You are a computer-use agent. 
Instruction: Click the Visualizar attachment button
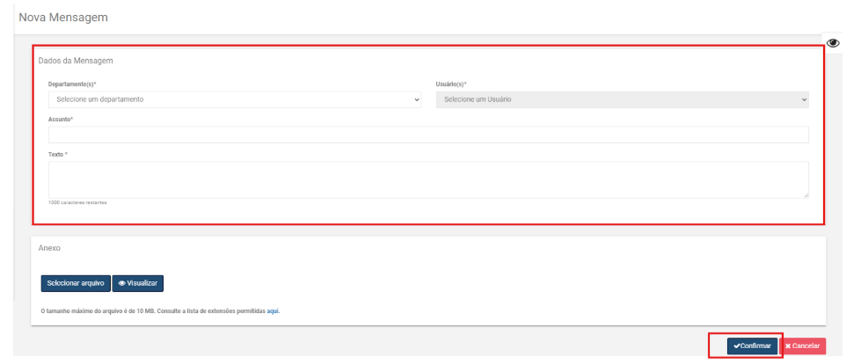138,283
